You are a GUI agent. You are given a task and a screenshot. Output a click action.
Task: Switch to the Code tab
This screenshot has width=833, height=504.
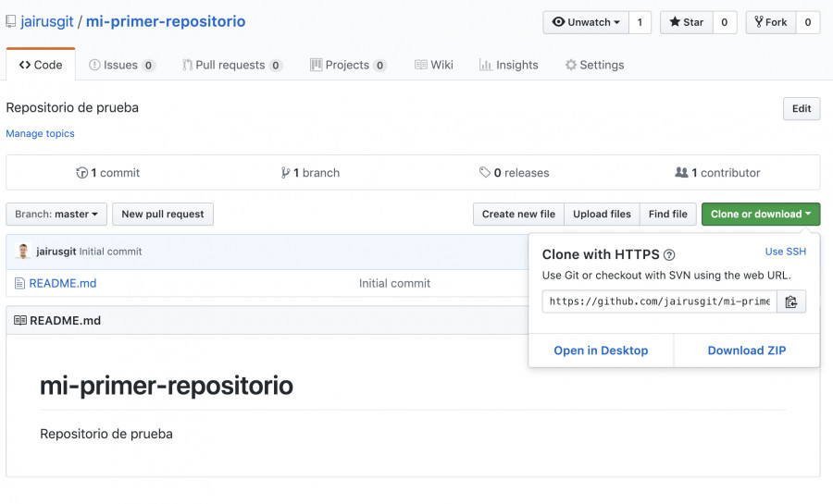click(41, 65)
